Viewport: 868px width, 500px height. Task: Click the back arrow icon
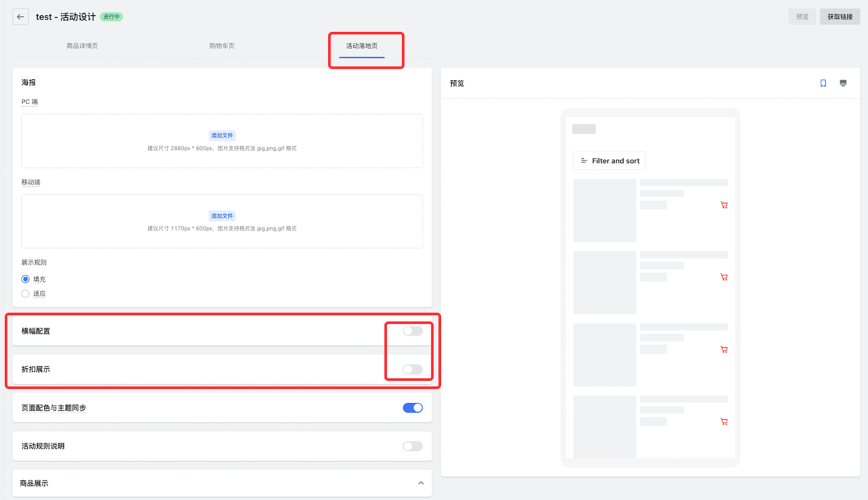(x=21, y=17)
